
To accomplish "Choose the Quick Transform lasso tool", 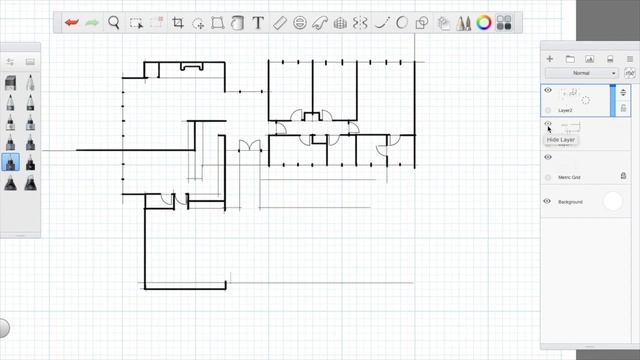I will pos(198,23).
